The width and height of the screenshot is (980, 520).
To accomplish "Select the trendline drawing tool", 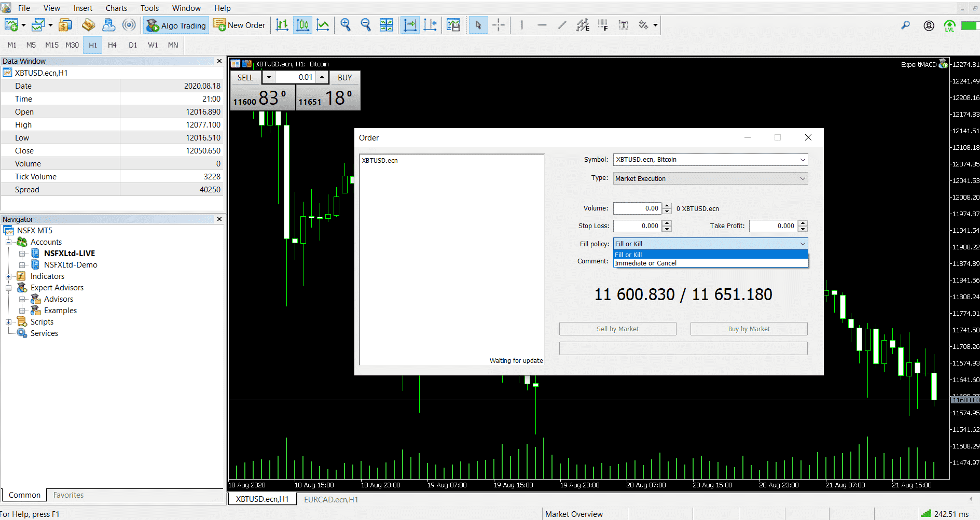I will (562, 25).
